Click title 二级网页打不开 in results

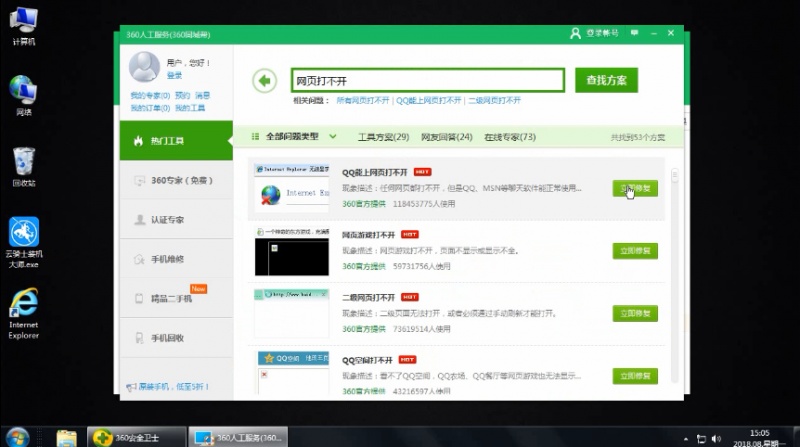click(368, 297)
